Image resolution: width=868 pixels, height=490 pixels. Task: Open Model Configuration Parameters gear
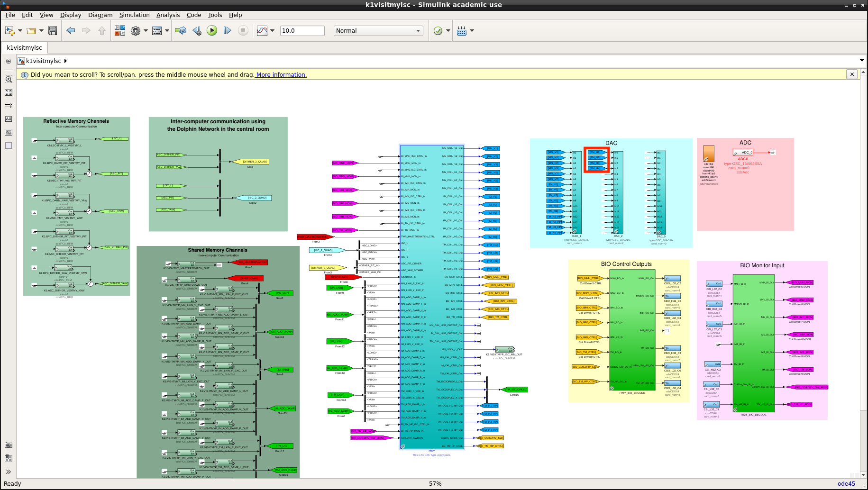(x=136, y=31)
